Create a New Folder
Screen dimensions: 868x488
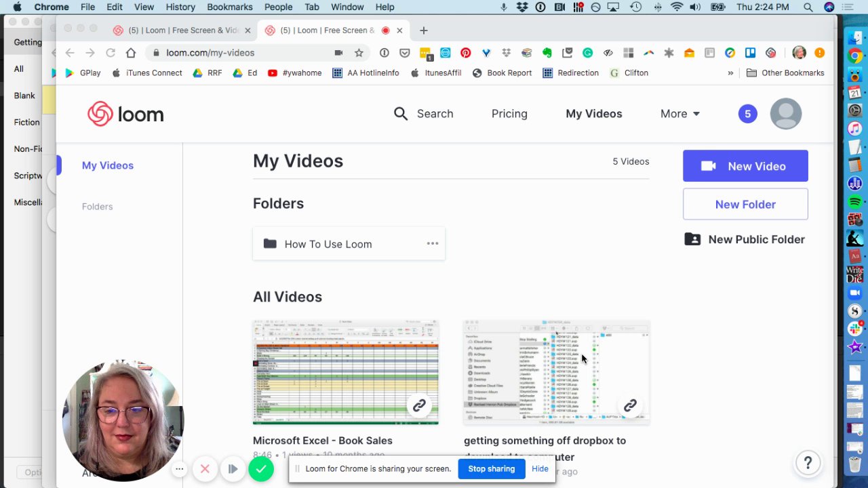745,204
